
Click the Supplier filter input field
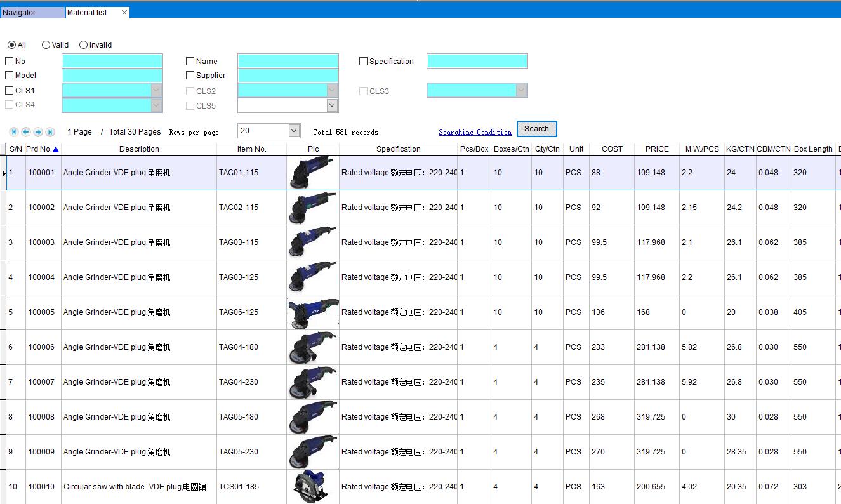(288, 76)
